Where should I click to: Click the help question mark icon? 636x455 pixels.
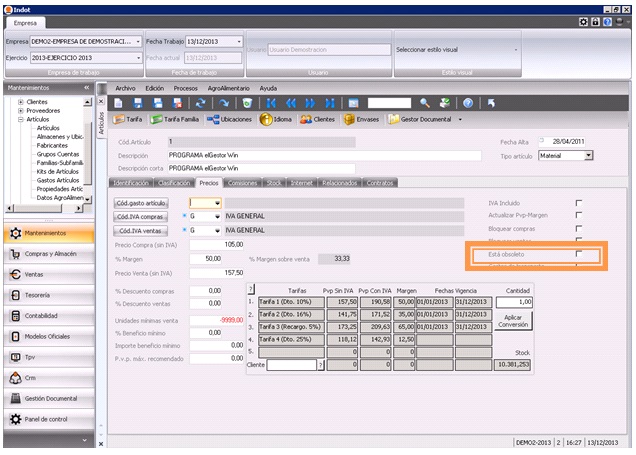point(467,102)
